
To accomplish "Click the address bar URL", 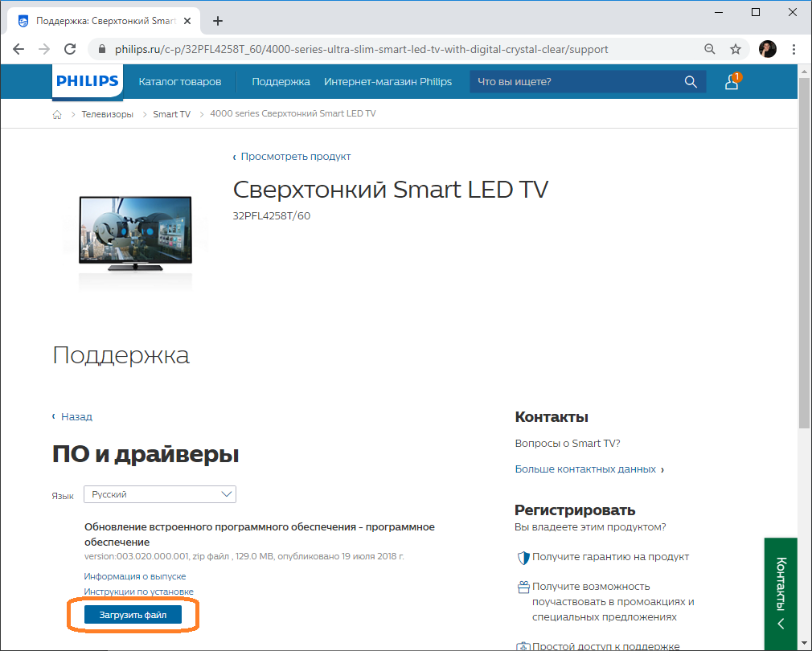I will pos(362,49).
